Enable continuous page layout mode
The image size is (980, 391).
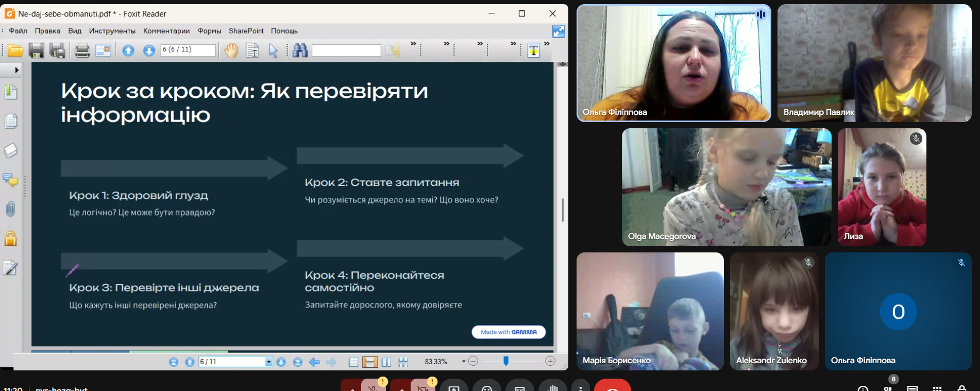[x=369, y=362]
